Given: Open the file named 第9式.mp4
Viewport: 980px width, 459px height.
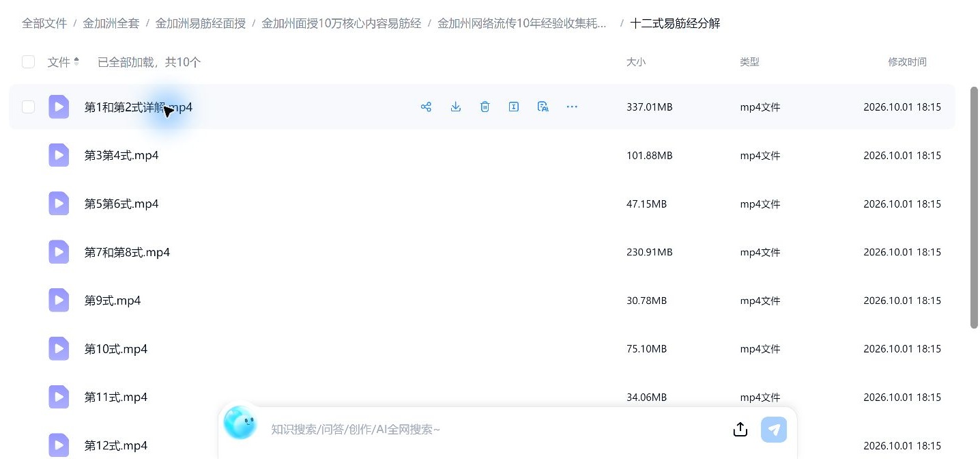Looking at the screenshot, I should [113, 301].
